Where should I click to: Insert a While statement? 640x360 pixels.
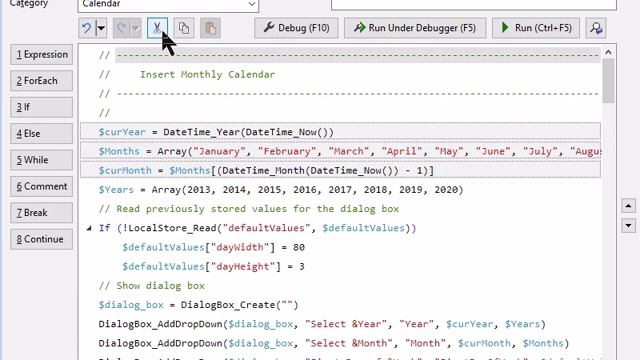click(x=42, y=160)
